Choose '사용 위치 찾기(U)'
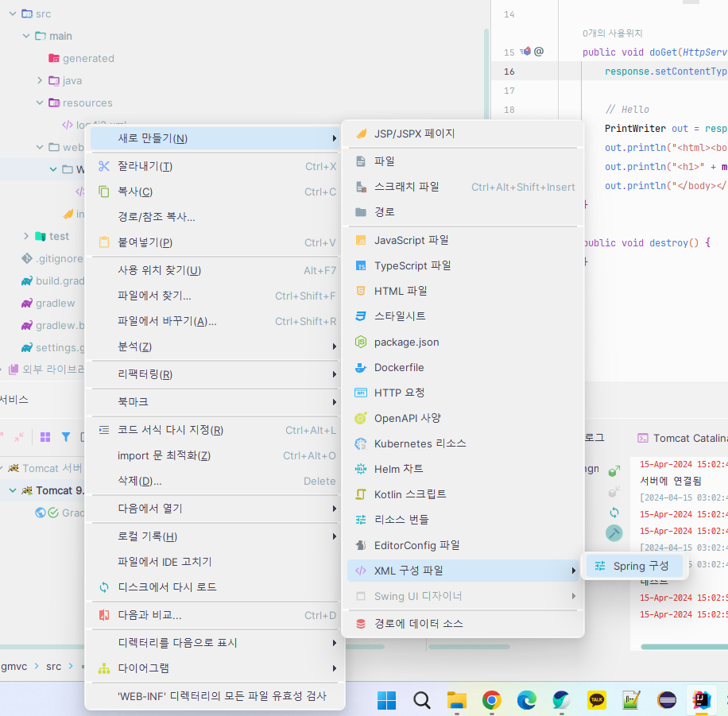Screen dimensions: 728x716 click(215, 270)
